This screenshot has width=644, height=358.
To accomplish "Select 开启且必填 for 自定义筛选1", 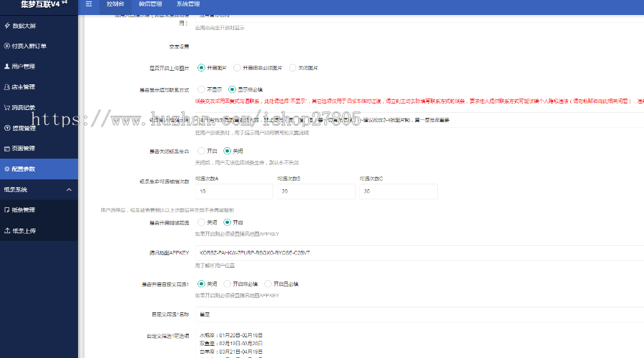I will pyautogui.click(x=268, y=284).
